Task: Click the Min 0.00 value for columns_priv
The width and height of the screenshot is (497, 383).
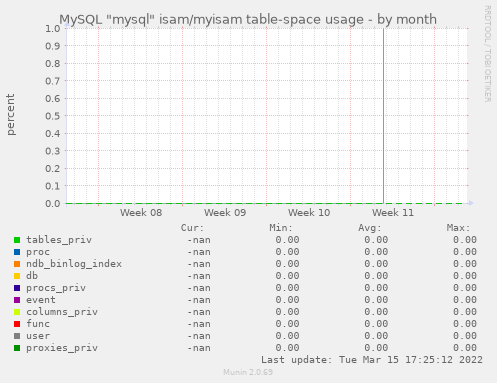Action: tap(287, 312)
